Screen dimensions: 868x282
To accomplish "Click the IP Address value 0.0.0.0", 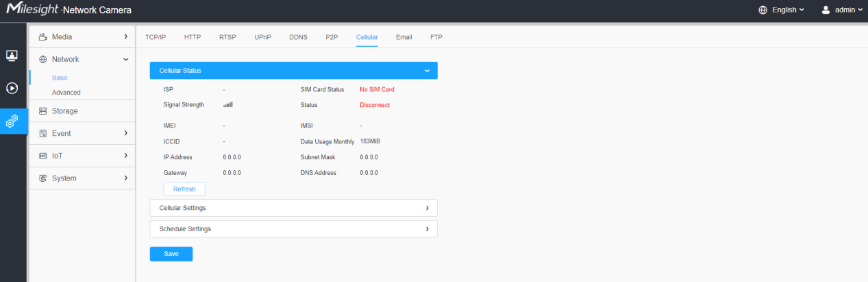I will click(x=232, y=157).
